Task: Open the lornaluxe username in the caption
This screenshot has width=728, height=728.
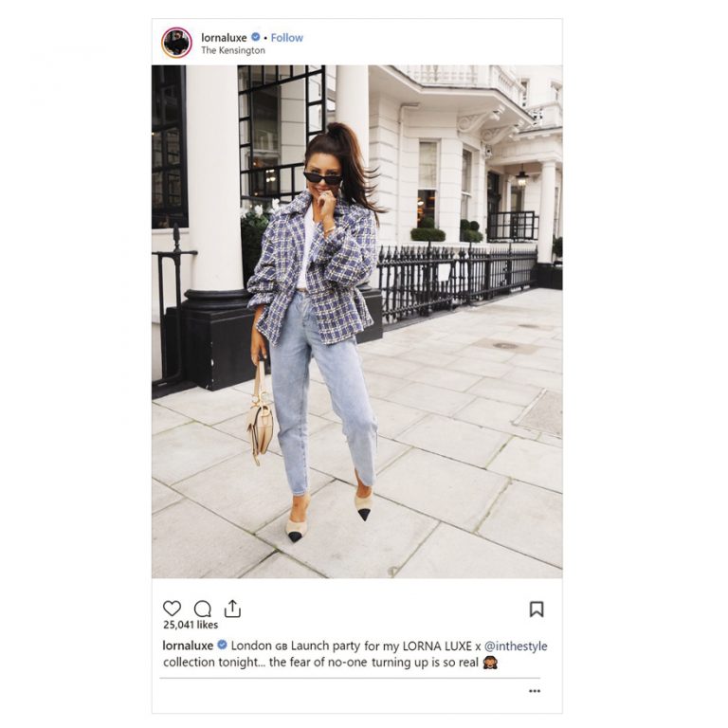Action: pos(188,646)
